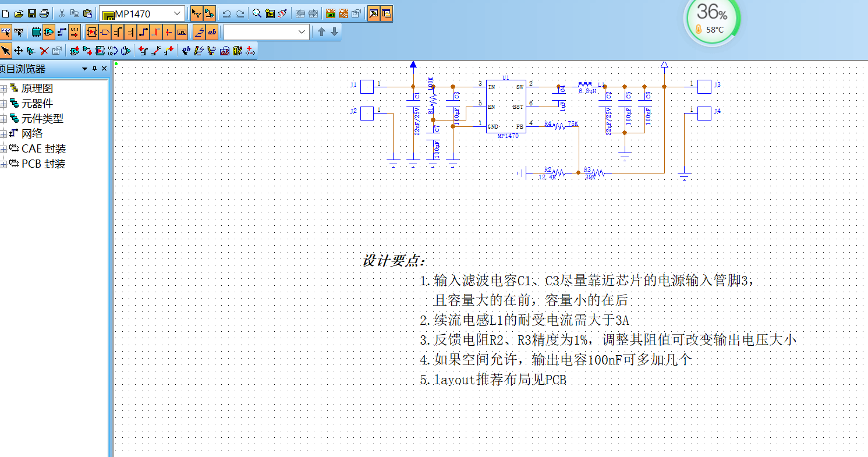Move down with the filter toolbar down arrow
The width and height of the screenshot is (868, 457).
[335, 32]
